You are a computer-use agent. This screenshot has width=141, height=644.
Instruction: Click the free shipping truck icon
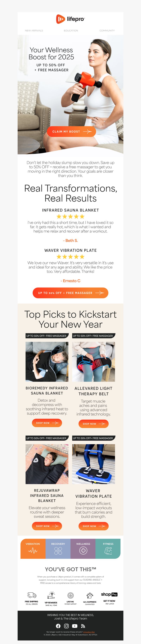click(32, 595)
